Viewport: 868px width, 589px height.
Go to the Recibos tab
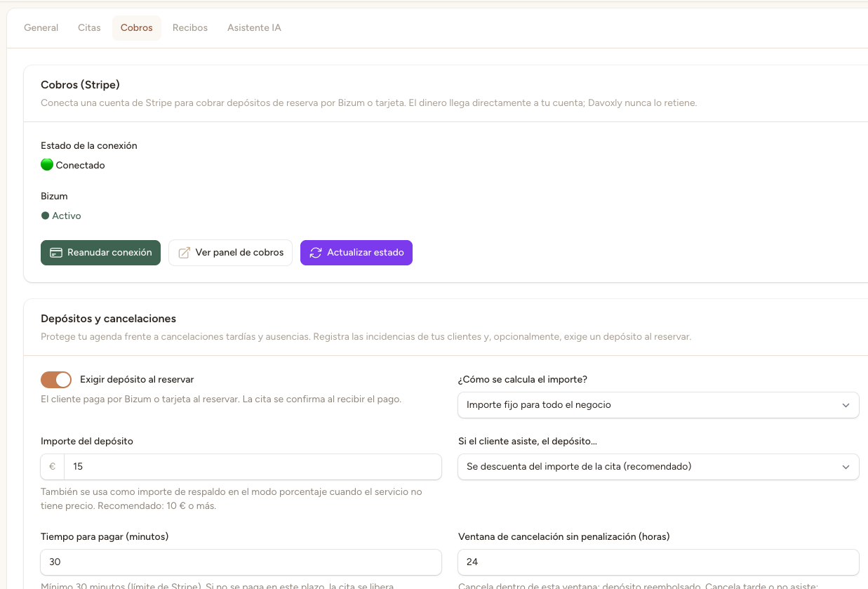click(x=190, y=28)
